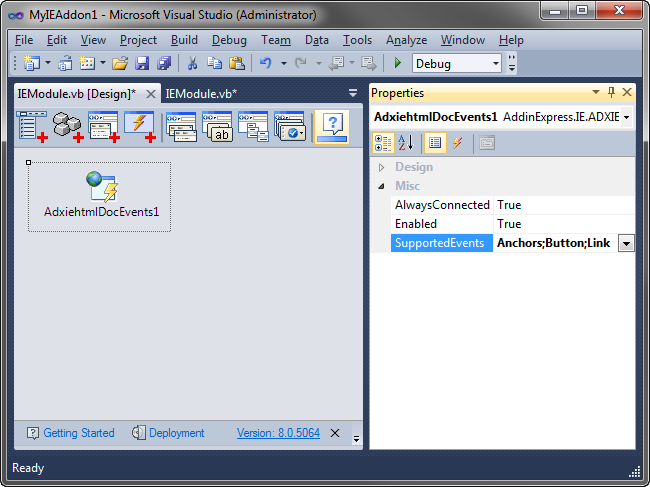Open the Build menu
650x487 pixels.
point(184,40)
